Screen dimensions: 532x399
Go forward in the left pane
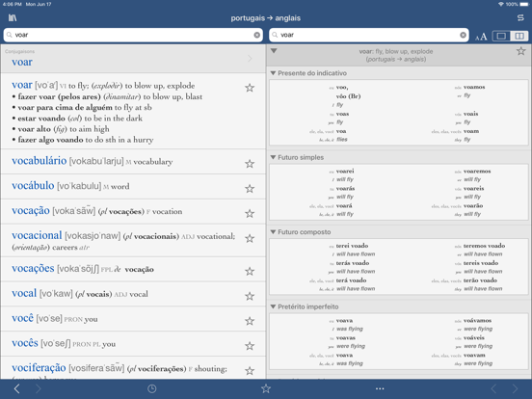39,388
